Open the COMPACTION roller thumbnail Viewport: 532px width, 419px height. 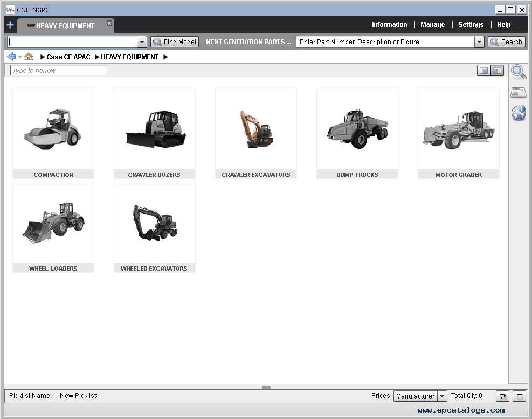click(x=53, y=129)
